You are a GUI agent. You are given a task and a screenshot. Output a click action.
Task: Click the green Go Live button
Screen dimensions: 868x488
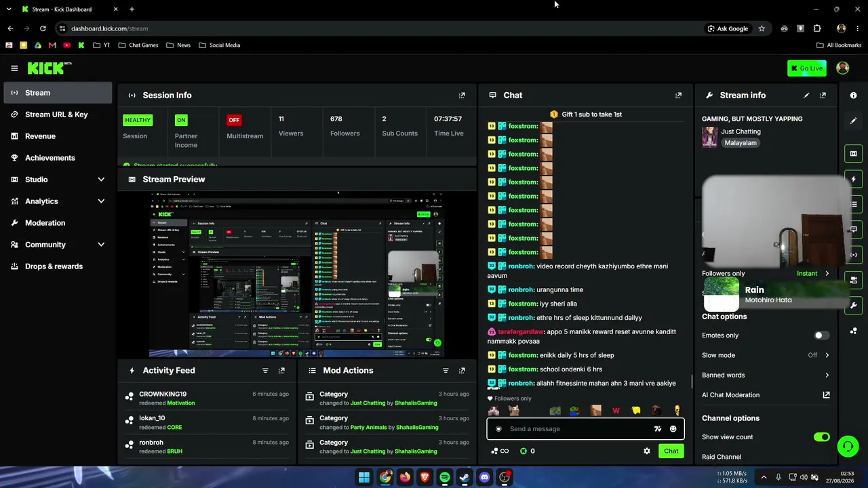coord(806,68)
